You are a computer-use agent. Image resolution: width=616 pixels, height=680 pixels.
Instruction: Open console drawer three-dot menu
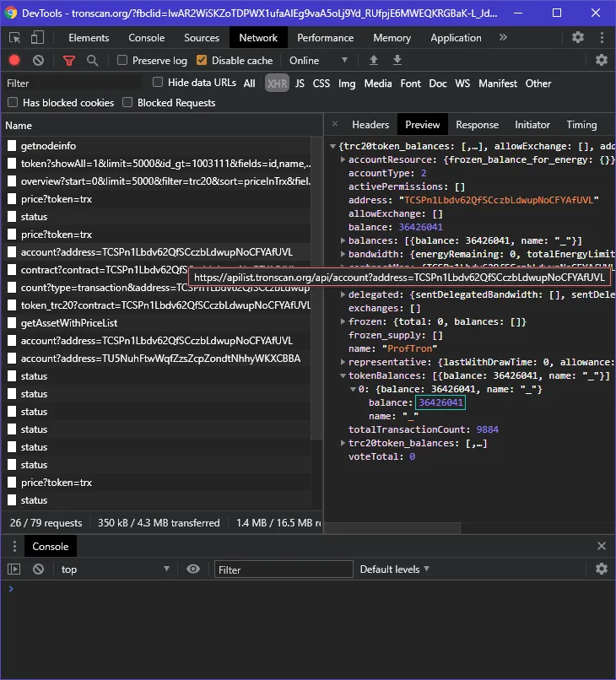14,547
